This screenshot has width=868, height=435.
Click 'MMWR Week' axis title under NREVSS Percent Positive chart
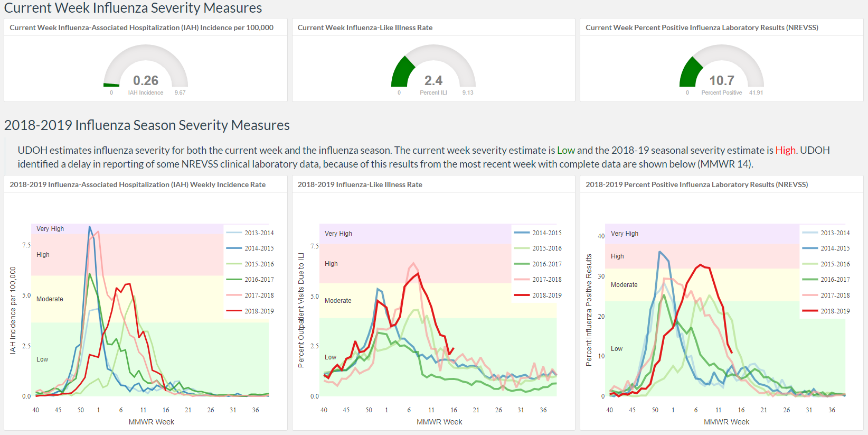coord(727,422)
